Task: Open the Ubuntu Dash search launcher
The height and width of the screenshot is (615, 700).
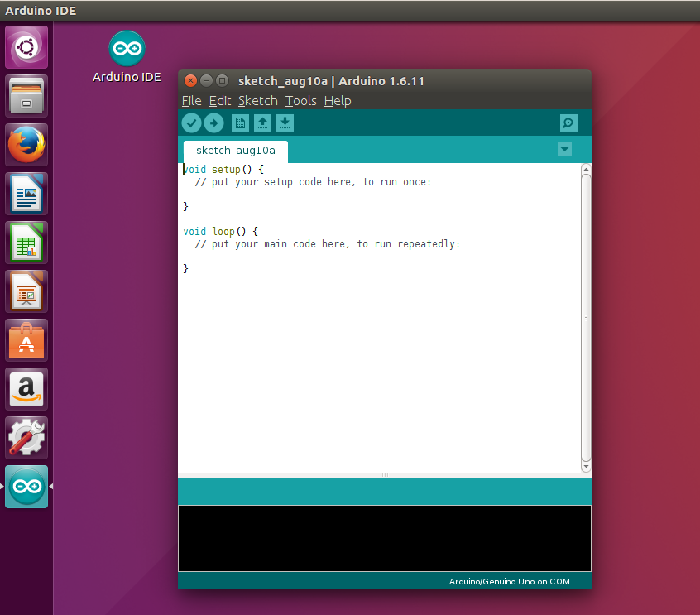Action: (x=26, y=47)
